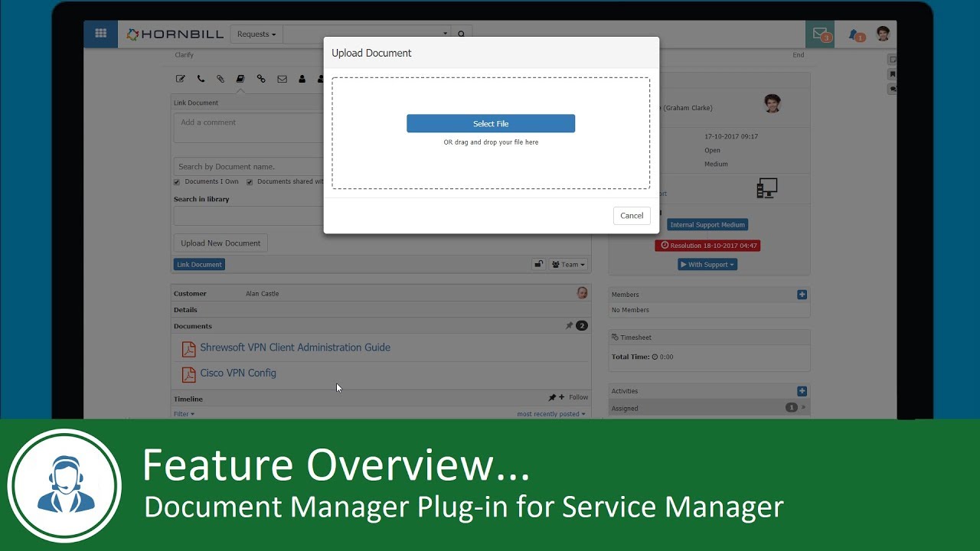Open Shrewsoft VPN Client Administration Guide
Viewport: 980px width, 551px height.
click(x=295, y=347)
